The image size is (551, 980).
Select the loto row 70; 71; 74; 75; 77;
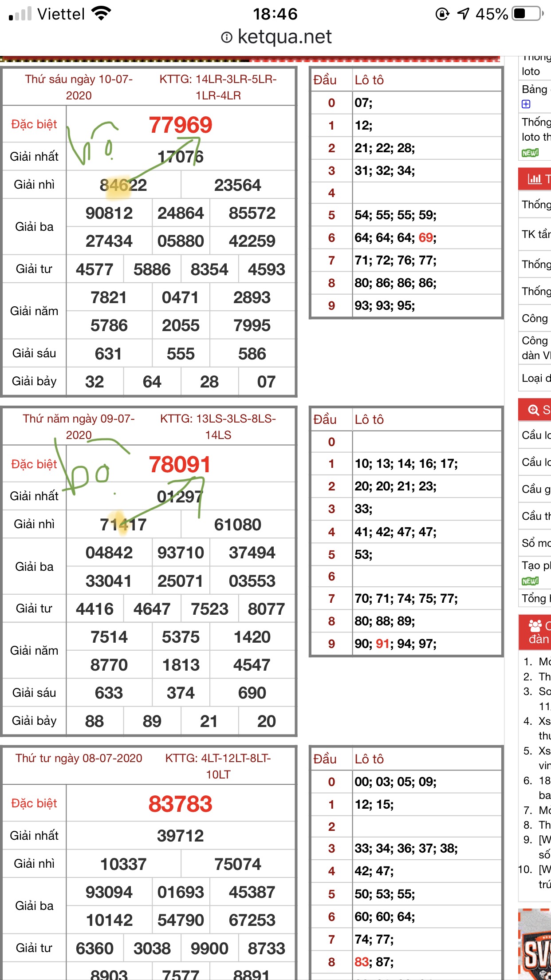click(x=406, y=599)
